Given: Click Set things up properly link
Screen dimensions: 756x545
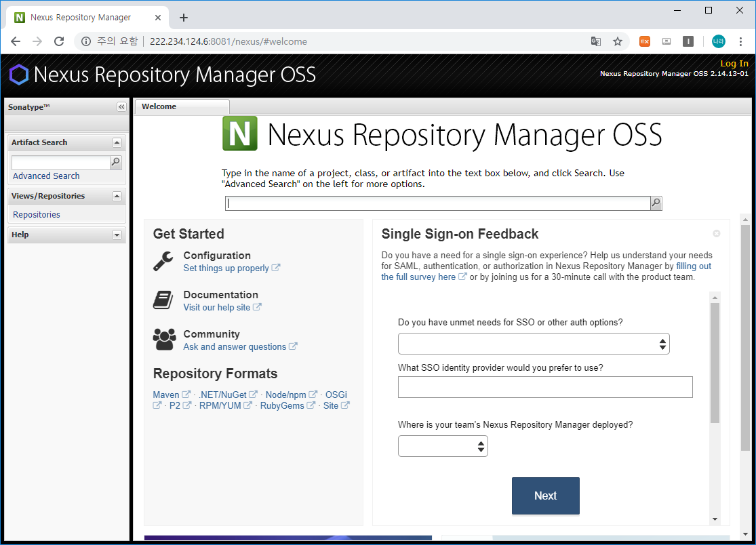Looking at the screenshot, I should click(x=226, y=268).
